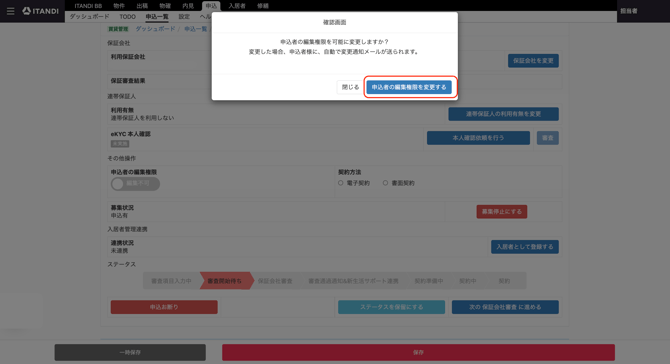Open the 出稿 top menu
The height and width of the screenshot is (364, 670).
(142, 6)
